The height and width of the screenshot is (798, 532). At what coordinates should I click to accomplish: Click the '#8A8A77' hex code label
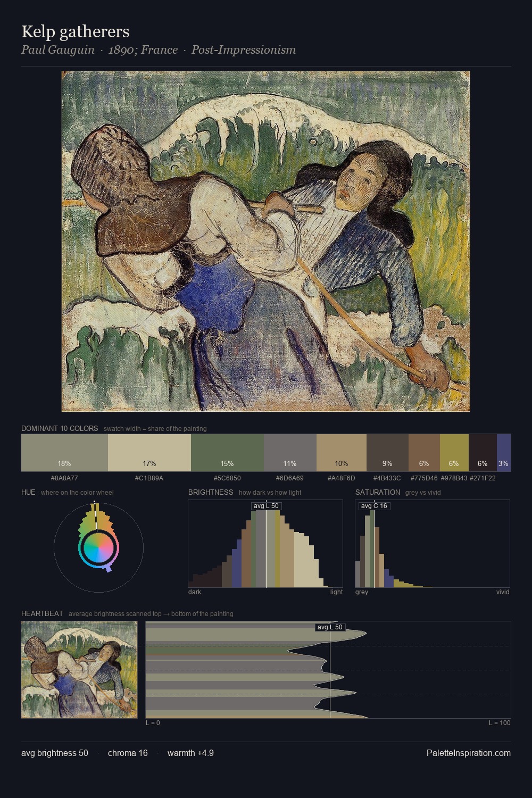point(64,478)
